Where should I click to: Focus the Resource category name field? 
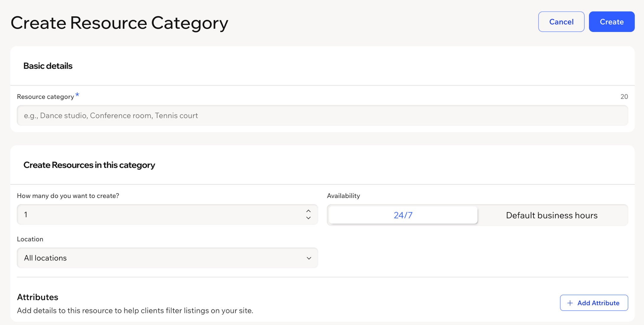click(x=322, y=116)
